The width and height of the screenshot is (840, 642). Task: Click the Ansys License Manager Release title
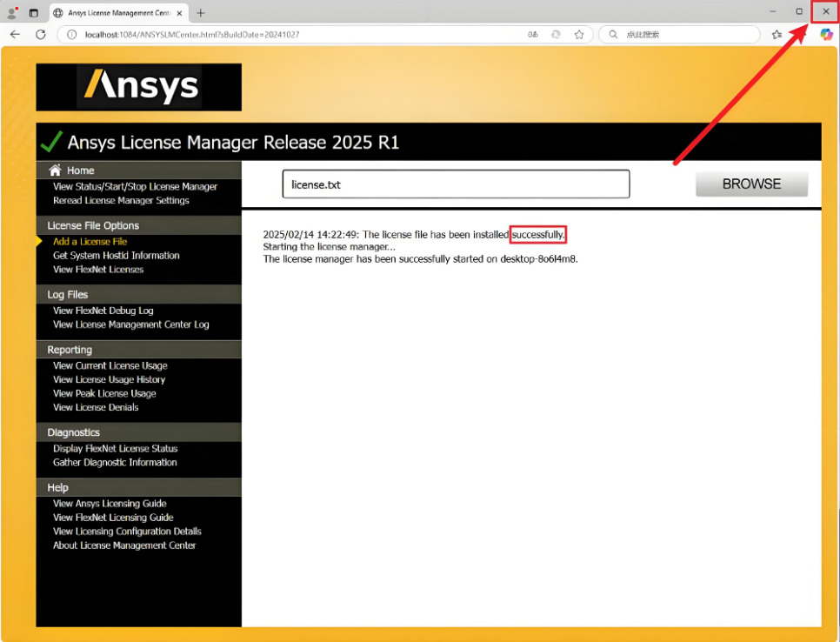point(233,143)
